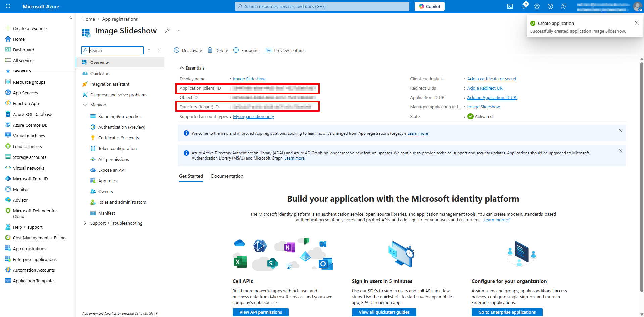
Task: Pin Image Slideshow with the pin icon
Action: (x=167, y=31)
